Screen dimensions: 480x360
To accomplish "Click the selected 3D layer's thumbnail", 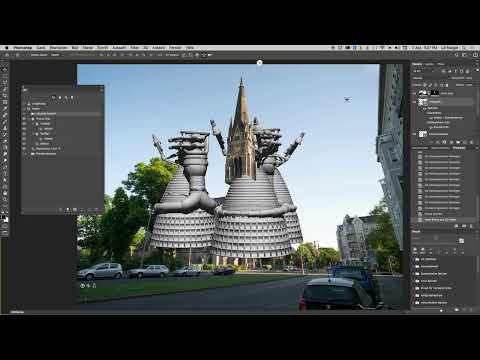I will [x=422, y=102].
